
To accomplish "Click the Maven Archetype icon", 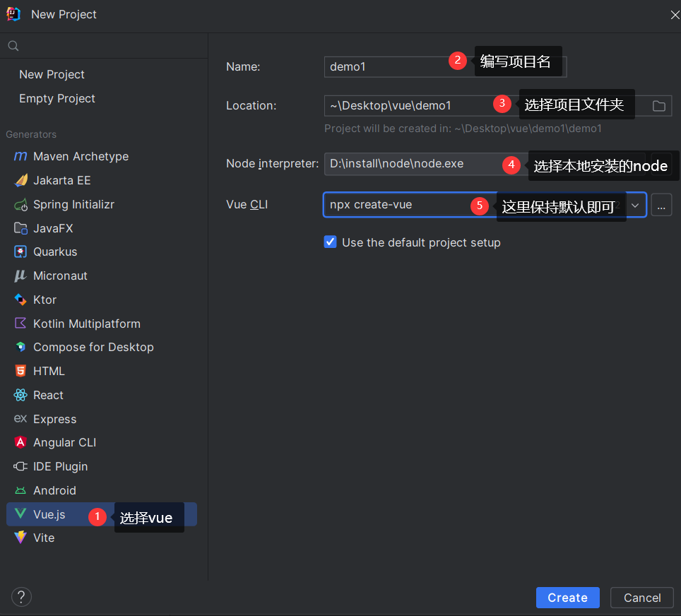I will pos(20,156).
